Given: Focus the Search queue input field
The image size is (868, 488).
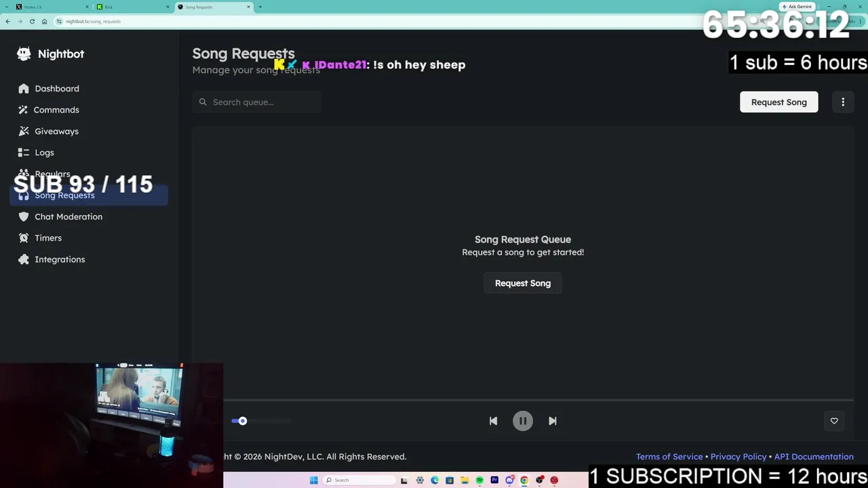Looking at the screenshot, I should pos(256,102).
